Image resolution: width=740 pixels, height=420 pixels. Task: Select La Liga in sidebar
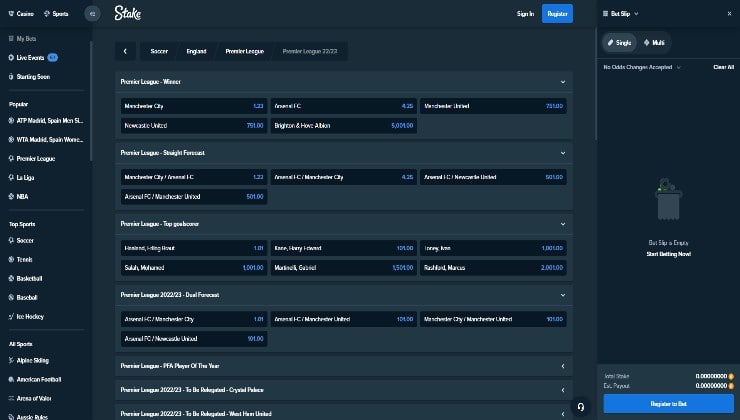click(x=21, y=177)
